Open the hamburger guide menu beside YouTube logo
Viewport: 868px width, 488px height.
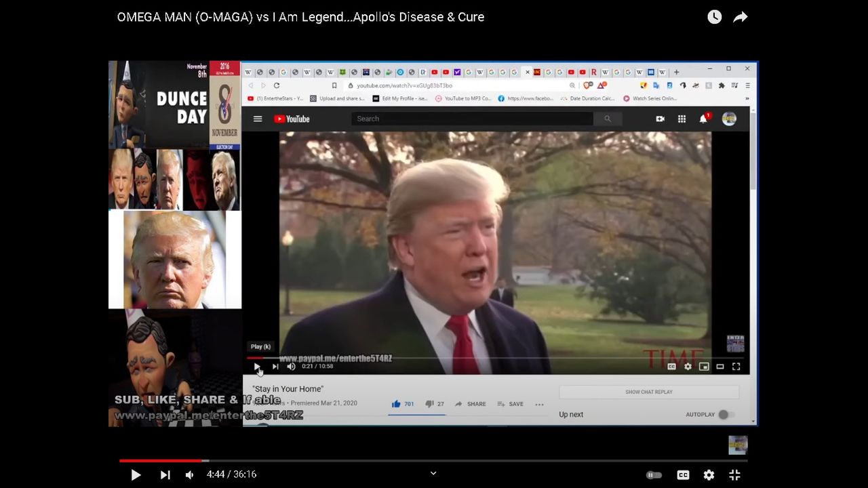click(258, 119)
